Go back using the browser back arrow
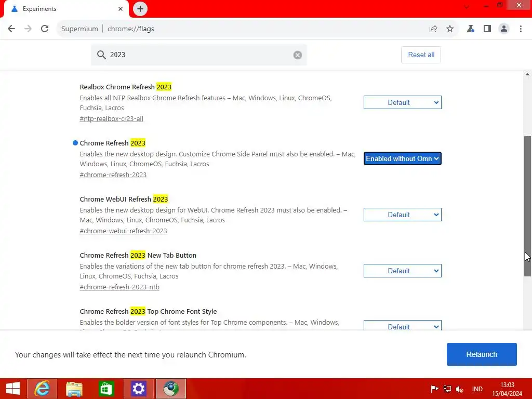The image size is (532, 399). (11, 29)
